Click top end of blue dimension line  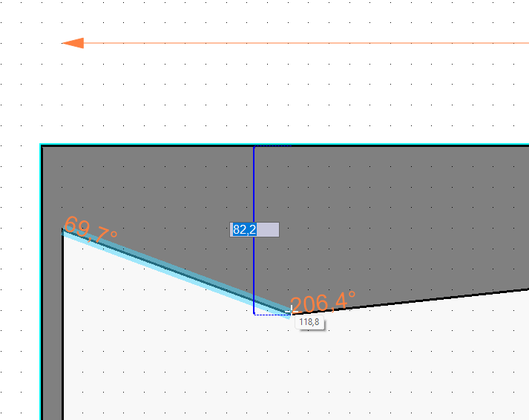click(254, 148)
